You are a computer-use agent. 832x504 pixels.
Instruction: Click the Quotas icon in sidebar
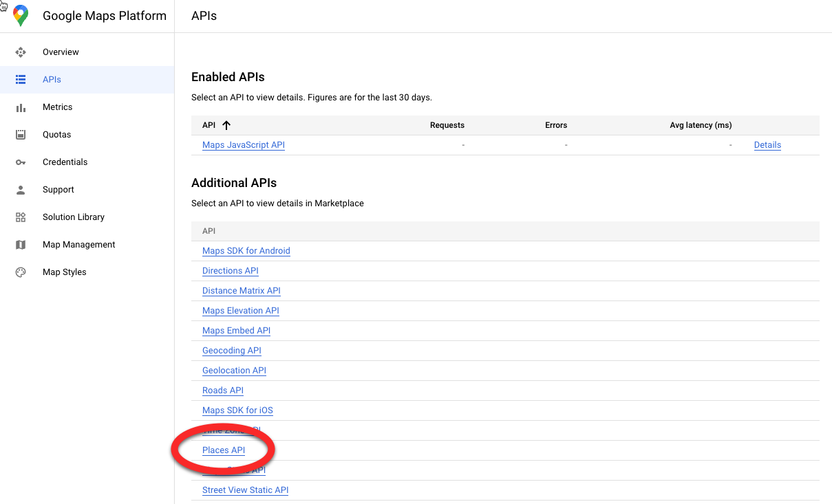tap(21, 135)
